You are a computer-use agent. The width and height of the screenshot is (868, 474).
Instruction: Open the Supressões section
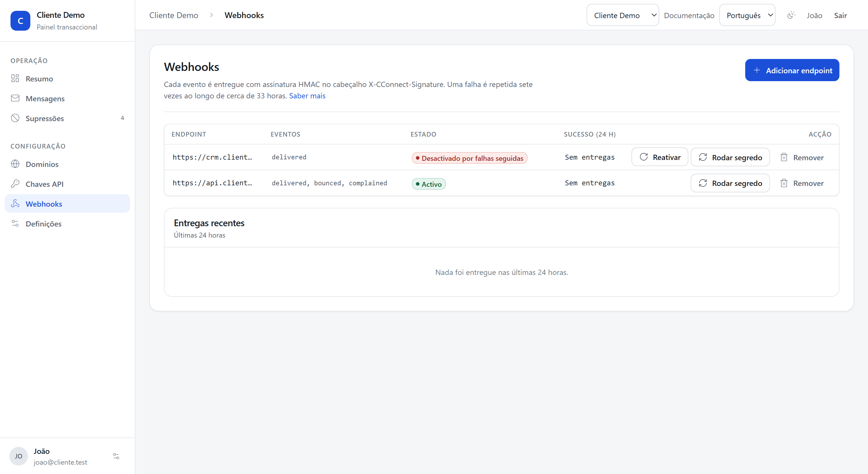67,118
